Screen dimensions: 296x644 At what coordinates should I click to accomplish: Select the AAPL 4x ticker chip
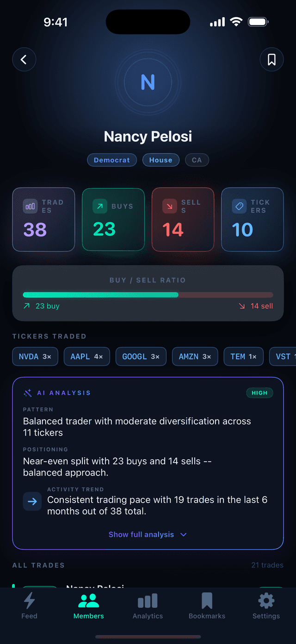click(86, 356)
